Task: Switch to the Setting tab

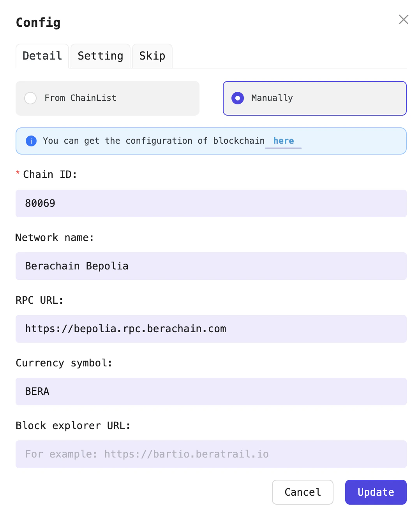Action: pos(100,56)
